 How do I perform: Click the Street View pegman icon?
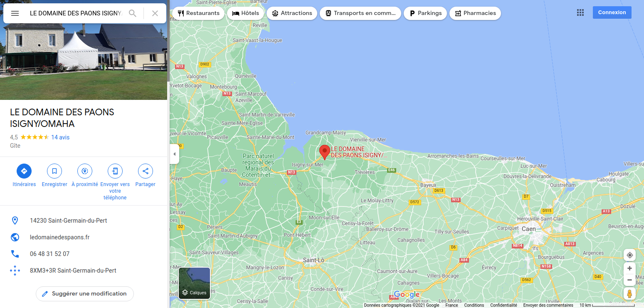(629, 293)
